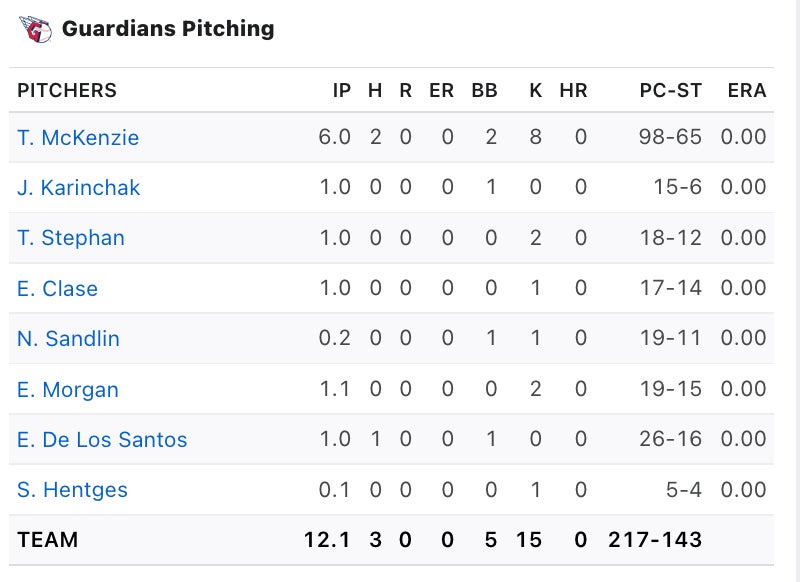
Task: Click the BB column header
Action: point(485,91)
